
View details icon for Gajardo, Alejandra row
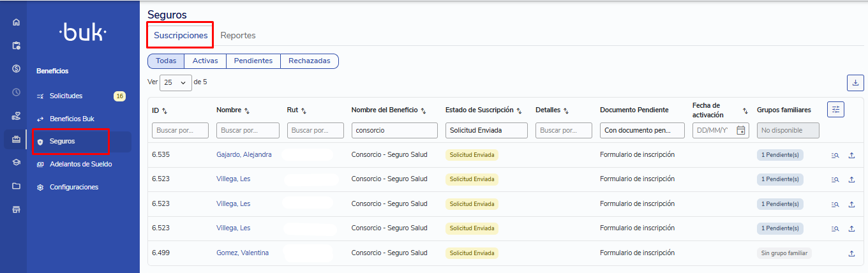coord(835,155)
